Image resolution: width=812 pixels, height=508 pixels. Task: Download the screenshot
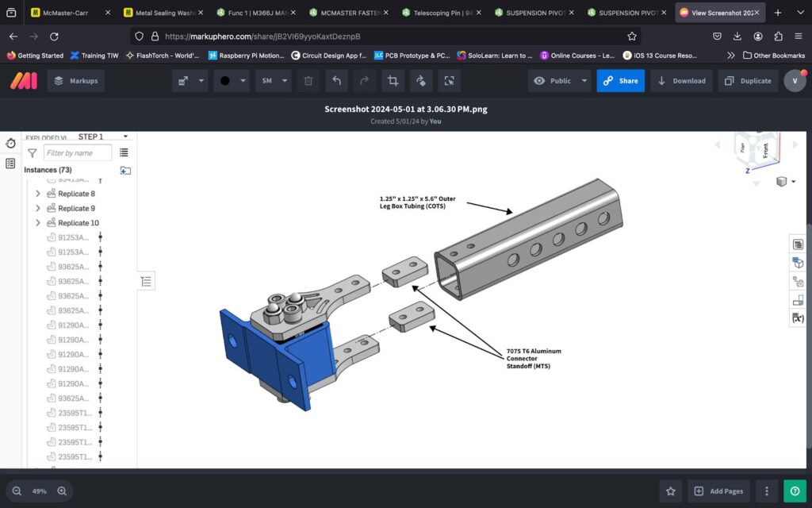(680, 81)
